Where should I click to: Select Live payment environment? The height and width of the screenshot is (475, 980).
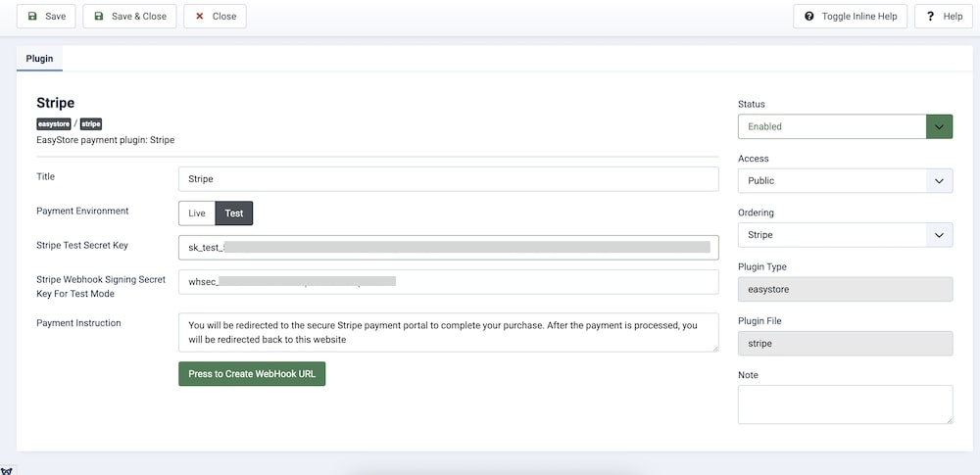197,214
